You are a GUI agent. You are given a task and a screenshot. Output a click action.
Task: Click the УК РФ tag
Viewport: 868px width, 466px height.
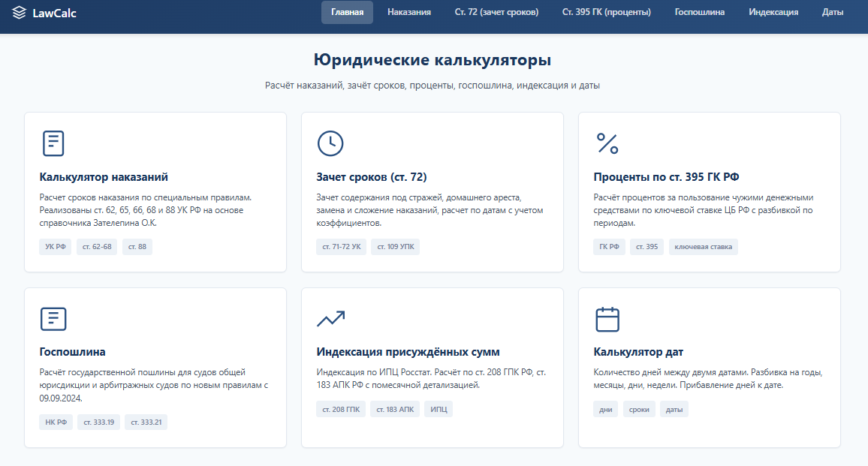point(56,247)
